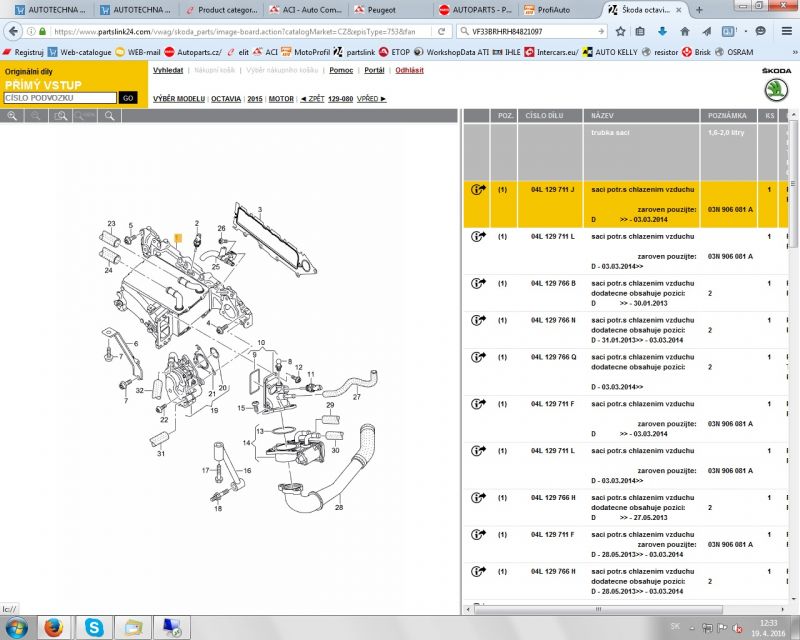
Task: Click the MOTOR breadcrumb link
Action: point(281,99)
